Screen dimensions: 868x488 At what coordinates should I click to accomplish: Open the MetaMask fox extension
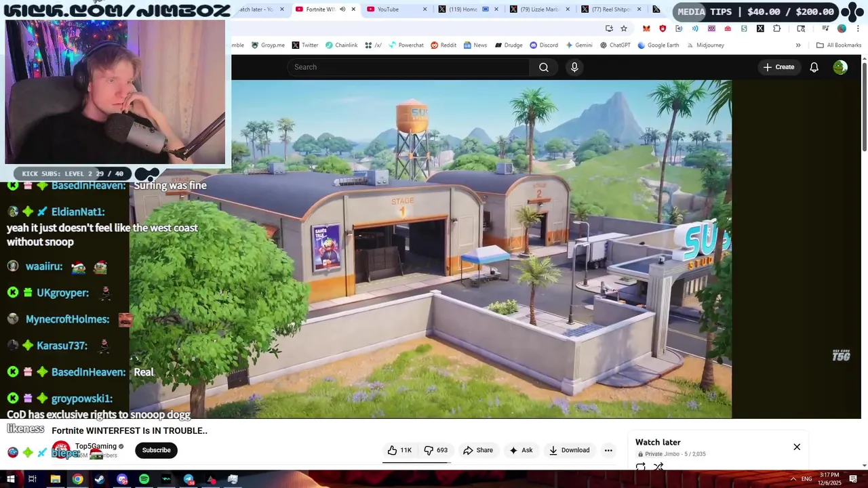click(646, 28)
